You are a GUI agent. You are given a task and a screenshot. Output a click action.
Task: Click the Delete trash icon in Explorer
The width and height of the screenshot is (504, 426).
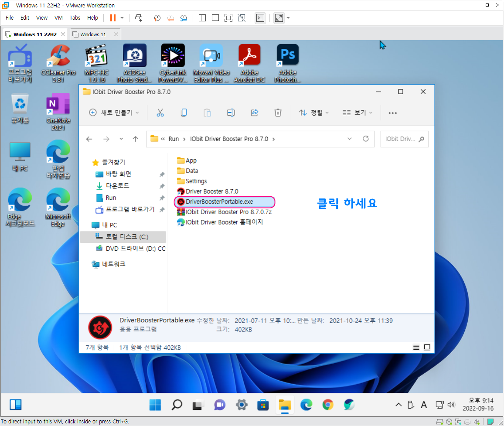point(278,112)
